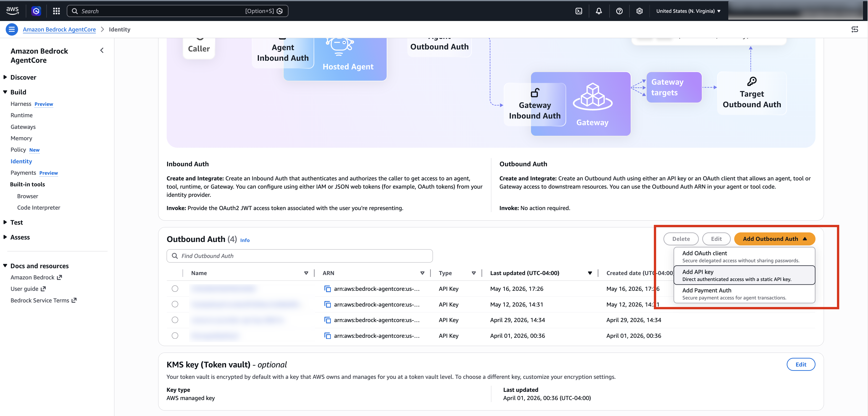Collapse the Build section
Screen dimensions: 868x416
click(5, 92)
